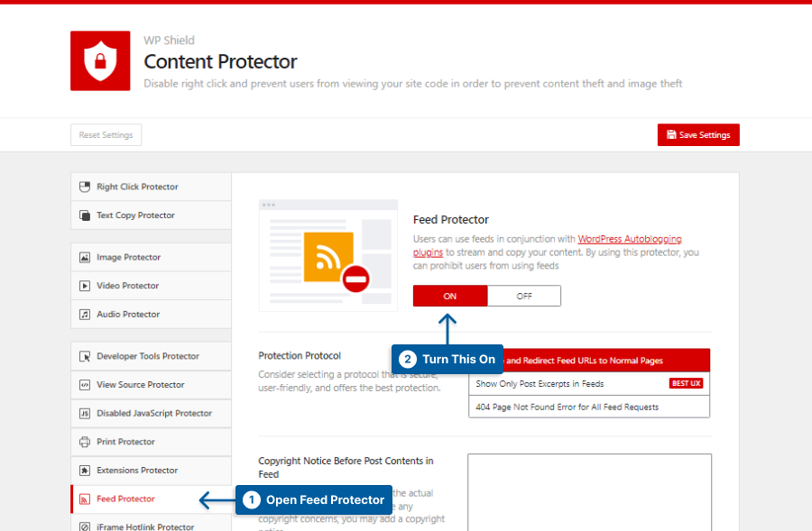The image size is (812, 531).
Task: Click the Feed Protector illustration thumbnail
Action: click(x=328, y=255)
